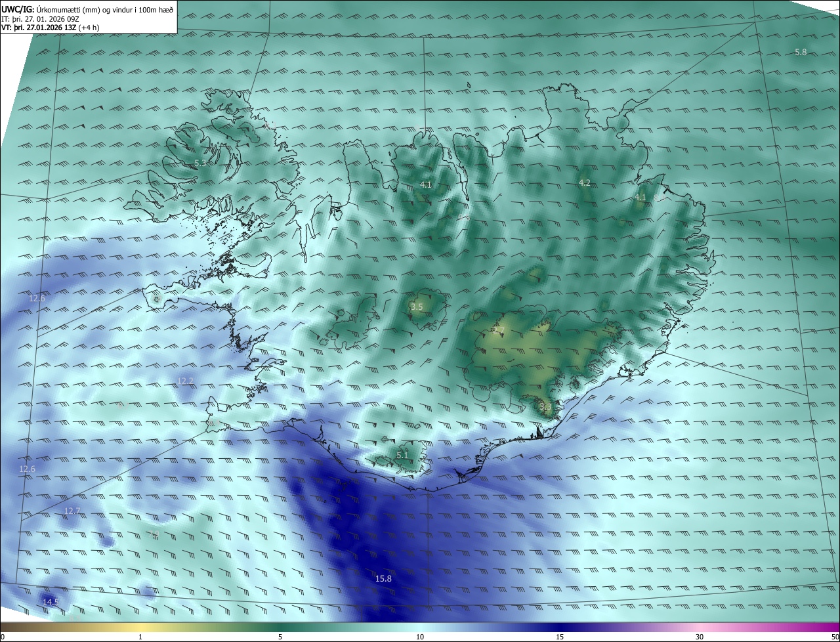Click the 1 tick on the color scale
Image resolution: width=840 pixels, height=642 pixels.
coord(140,637)
